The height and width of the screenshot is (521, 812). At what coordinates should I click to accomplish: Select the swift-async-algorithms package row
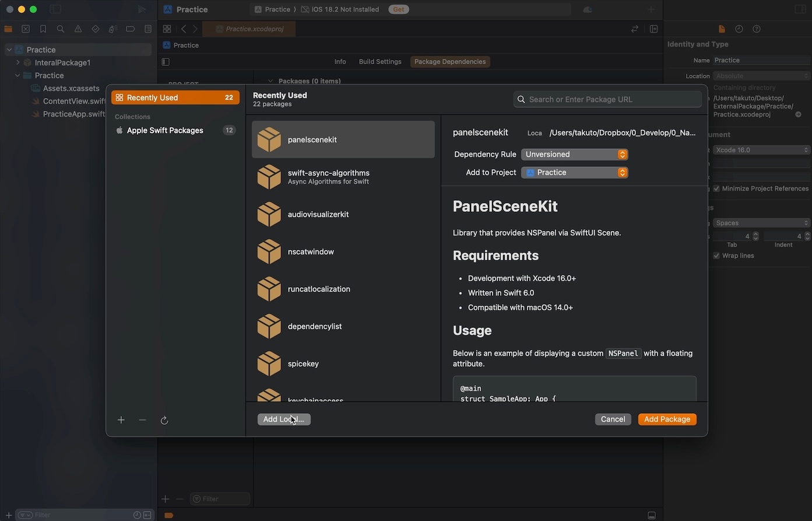[x=343, y=177]
